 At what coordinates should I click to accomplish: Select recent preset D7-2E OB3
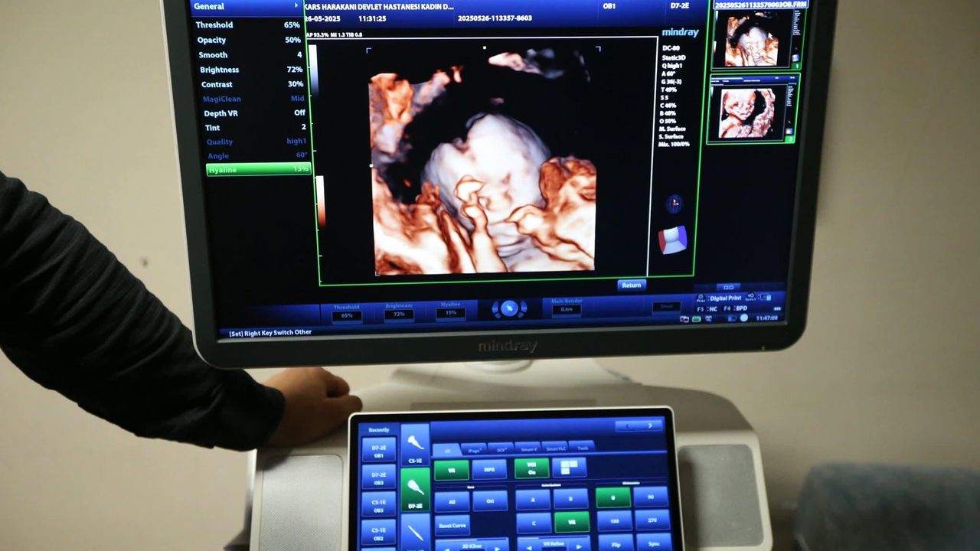click(x=379, y=477)
